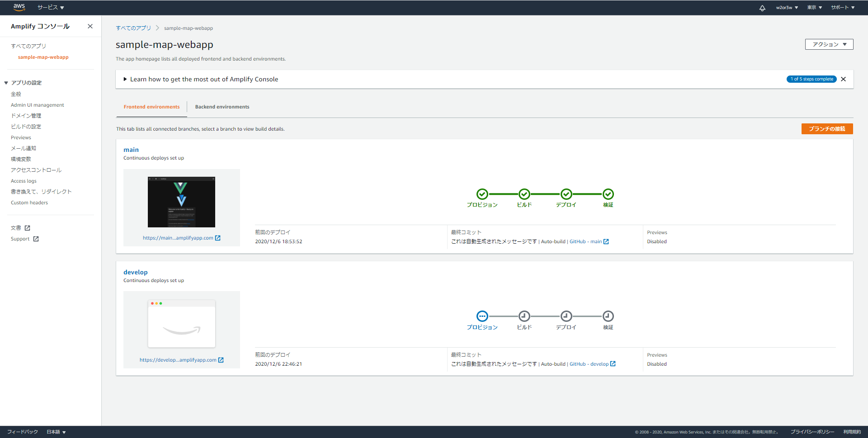Click external link icon beside main amplifyapp URL
This screenshot has width=868, height=438.
tap(218, 238)
